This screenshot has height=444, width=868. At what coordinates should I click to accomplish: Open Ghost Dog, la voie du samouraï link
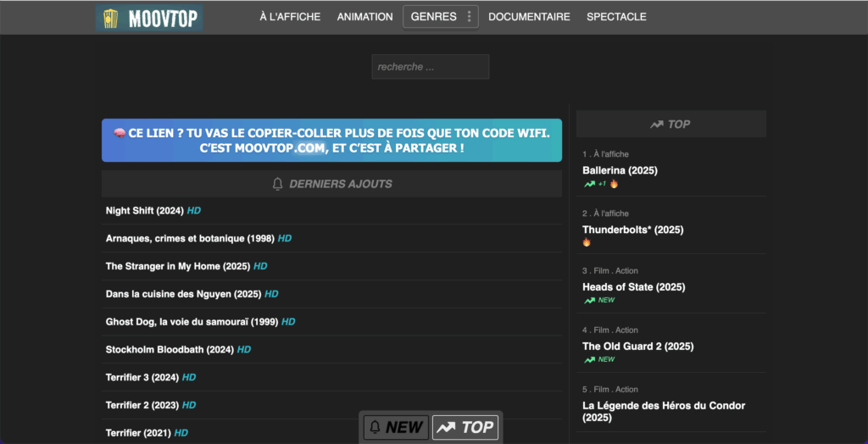192,322
